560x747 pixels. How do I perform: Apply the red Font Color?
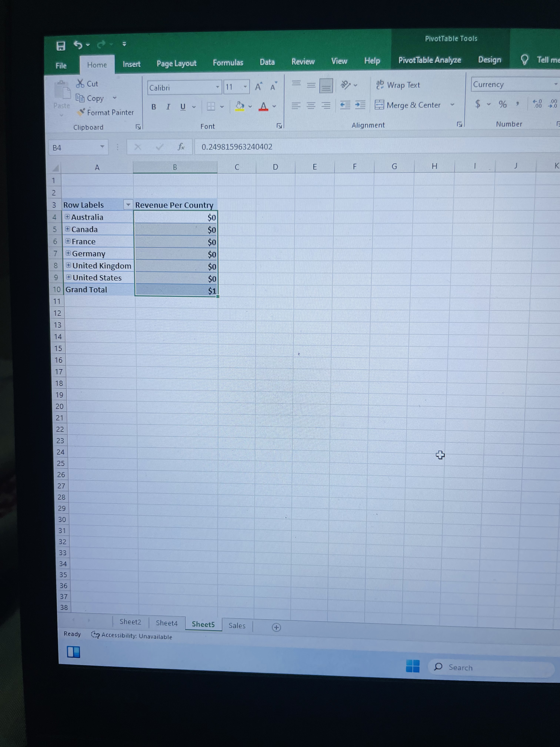(x=263, y=106)
